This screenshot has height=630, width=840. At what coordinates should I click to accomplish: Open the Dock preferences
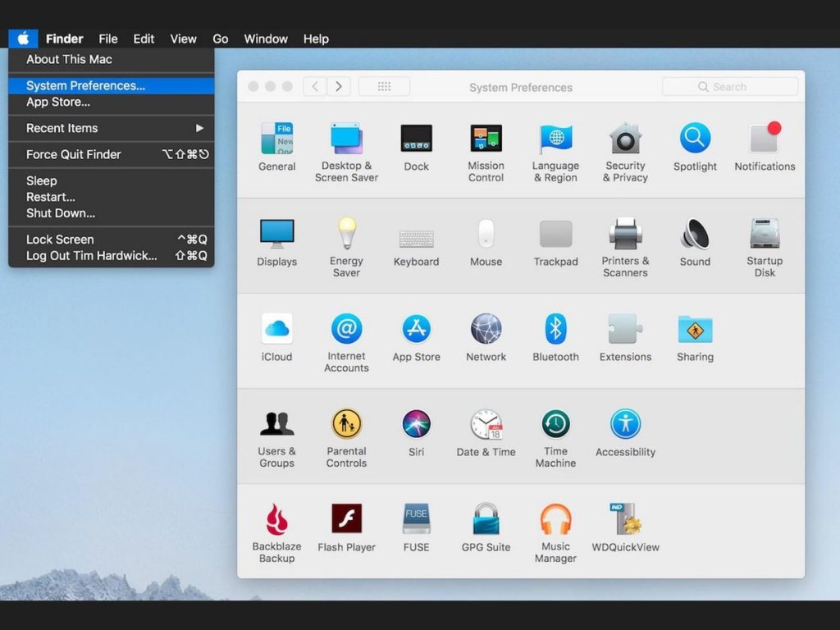(x=416, y=138)
